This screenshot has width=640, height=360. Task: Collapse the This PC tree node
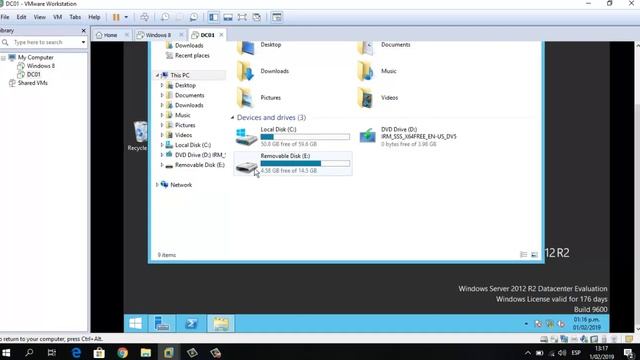coord(158,76)
